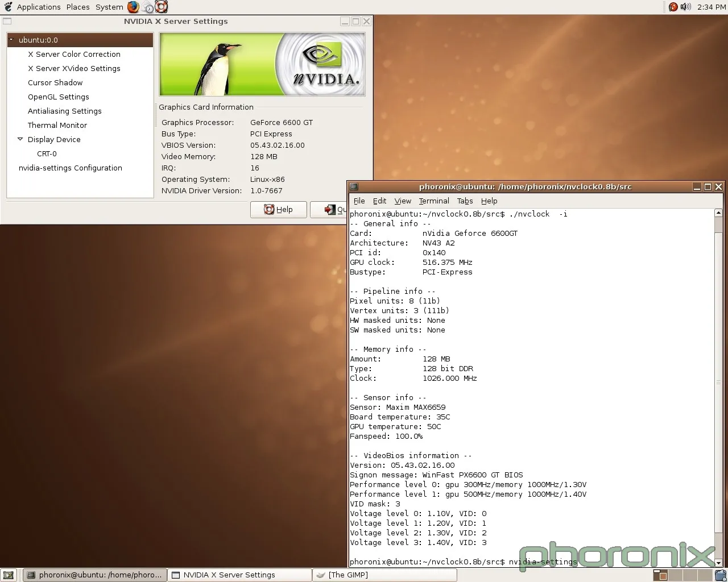
Task: Click the GPU clock 516.375 MHz line
Action: 411,262
